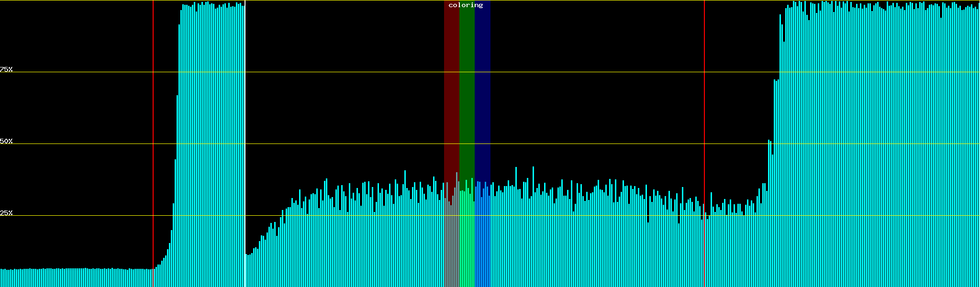This screenshot has height=287, width=980.
Task: Click the right red vertical marker line
Action: click(704, 120)
